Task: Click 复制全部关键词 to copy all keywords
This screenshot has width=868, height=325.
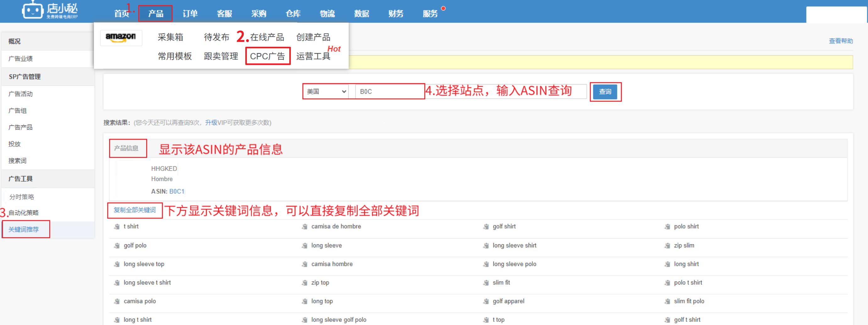Action: (x=135, y=210)
